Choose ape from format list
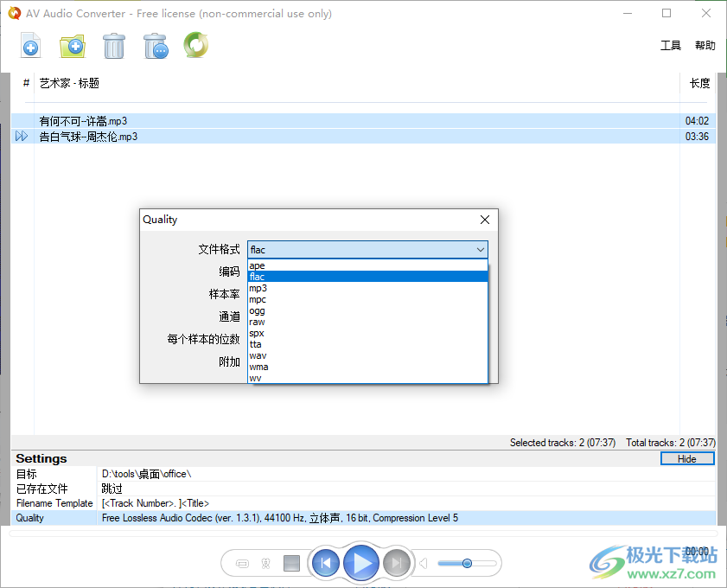Viewport: 727px width, 588px height. click(367, 265)
